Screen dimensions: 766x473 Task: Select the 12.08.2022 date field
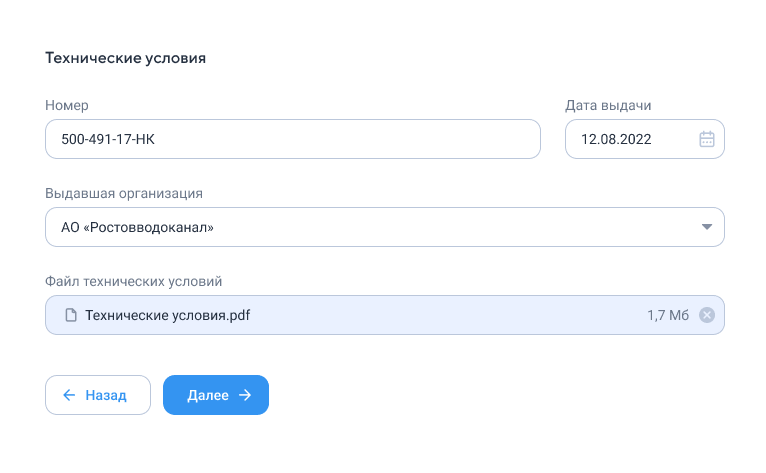[644, 139]
